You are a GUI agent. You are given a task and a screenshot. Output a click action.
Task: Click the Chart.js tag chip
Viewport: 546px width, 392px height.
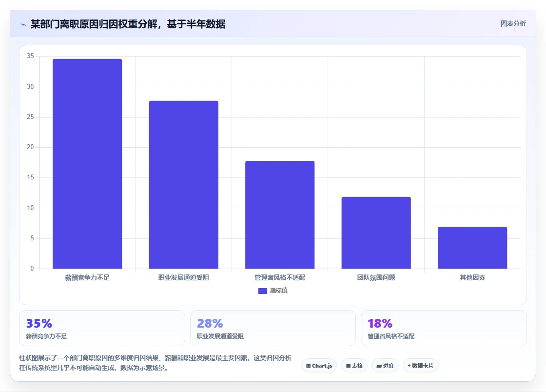click(319, 366)
